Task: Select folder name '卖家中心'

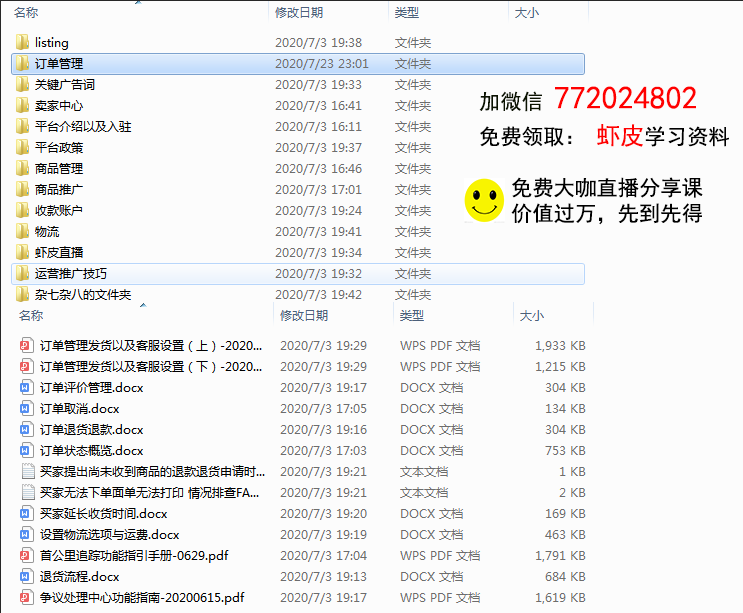Action: (59, 105)
